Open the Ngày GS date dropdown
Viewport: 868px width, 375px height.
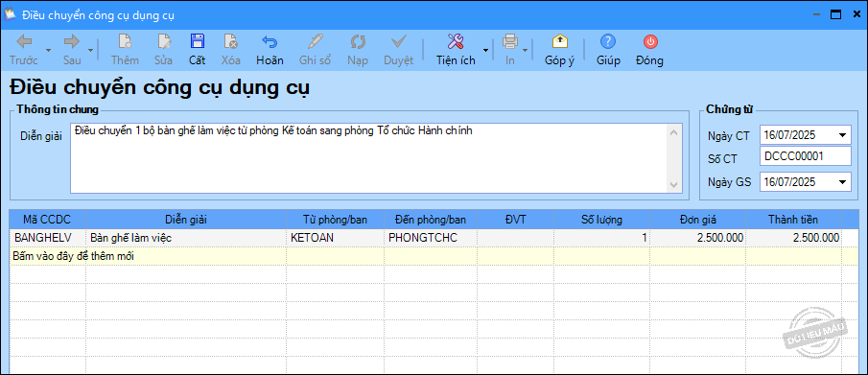(842, 181)
